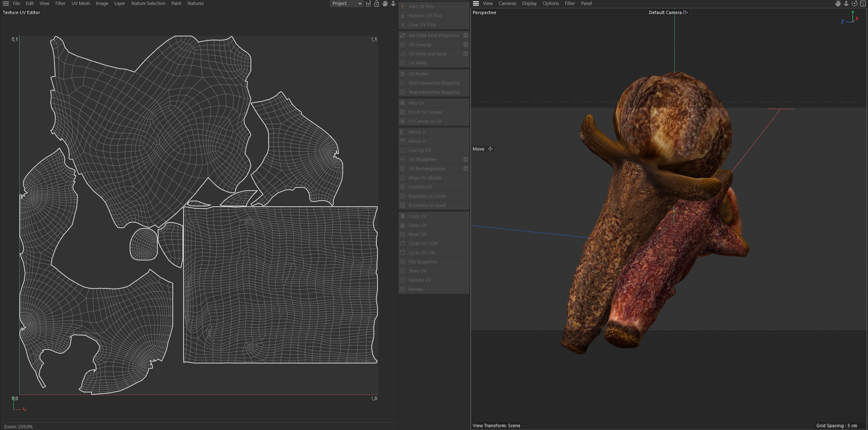Open the Project mode dropdown
868x430 pixels.
(x=346, y=3)
